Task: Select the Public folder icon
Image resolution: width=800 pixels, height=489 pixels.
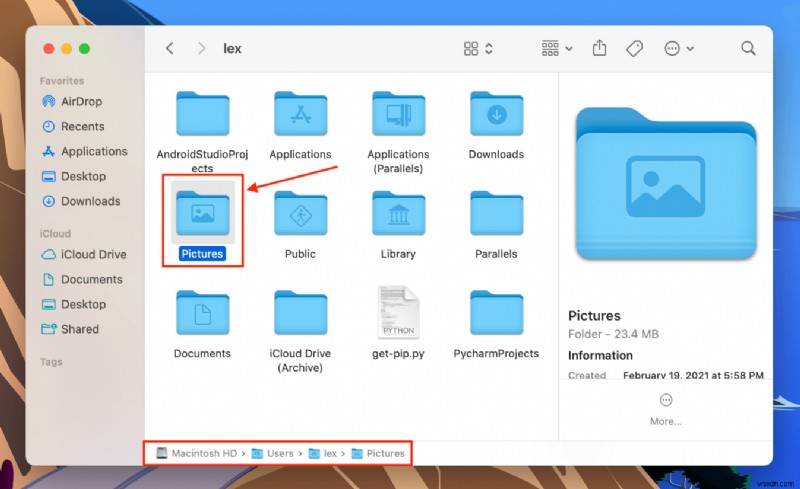Action: pyautogui.click(x=301, y=213)
